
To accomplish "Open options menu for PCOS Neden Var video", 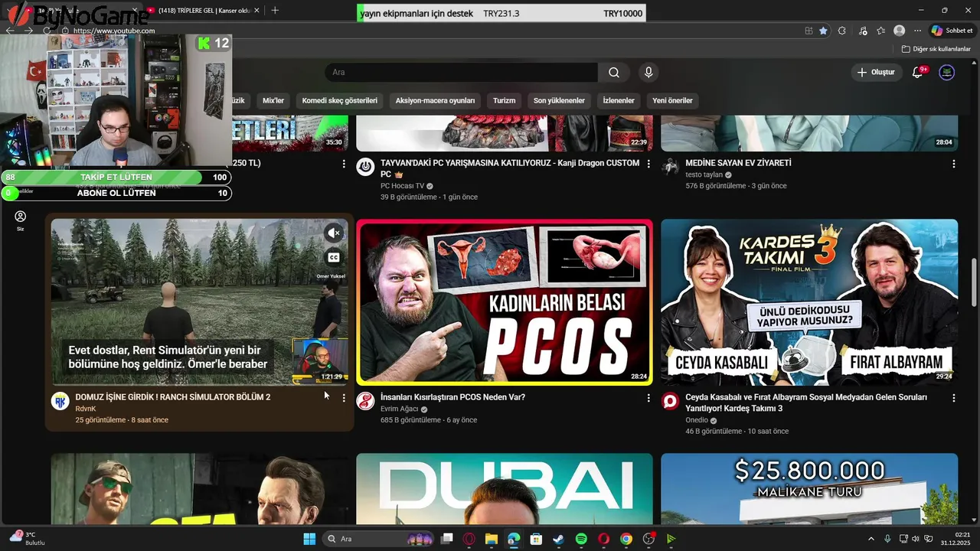I will point(648,398).
